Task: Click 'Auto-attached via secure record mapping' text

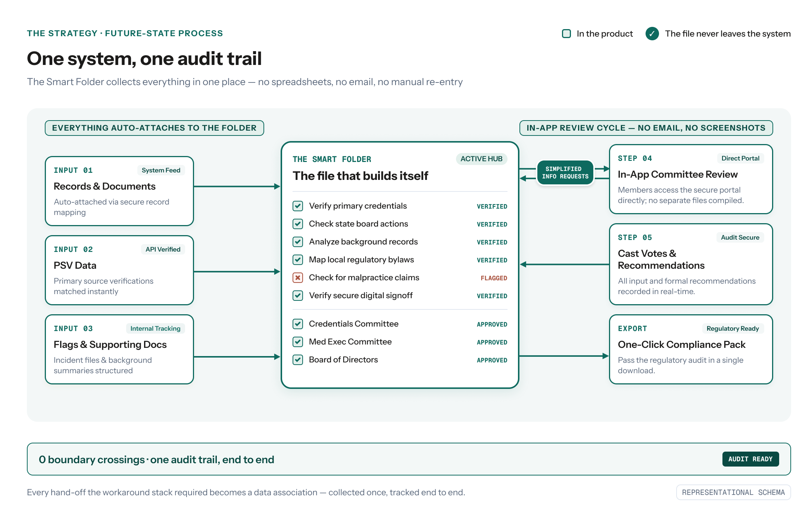Action: pos(111,207)
